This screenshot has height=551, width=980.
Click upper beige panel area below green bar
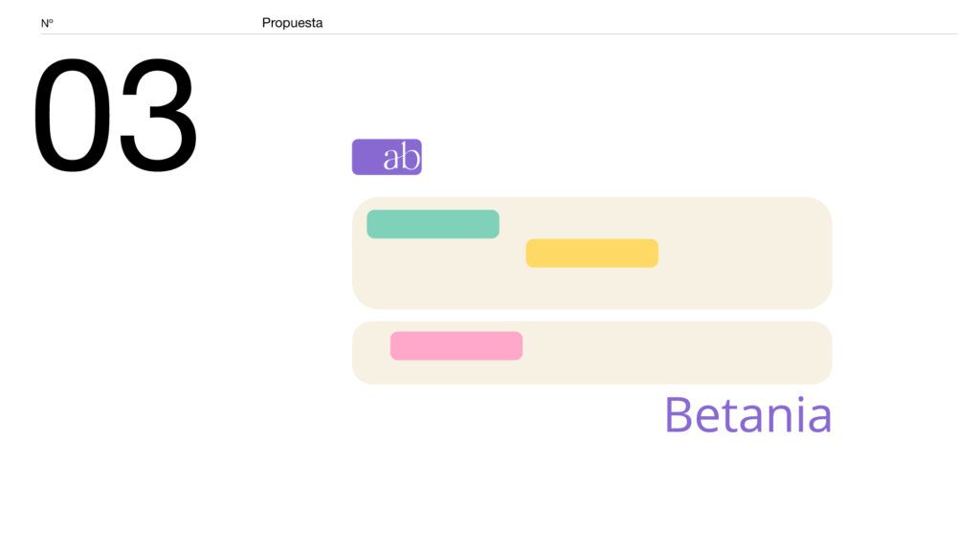[x=431, y=277]
